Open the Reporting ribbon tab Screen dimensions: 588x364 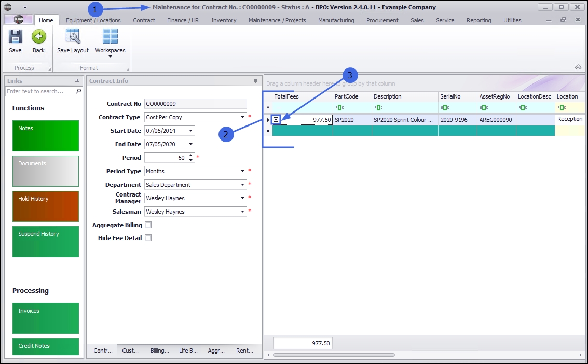479,20
